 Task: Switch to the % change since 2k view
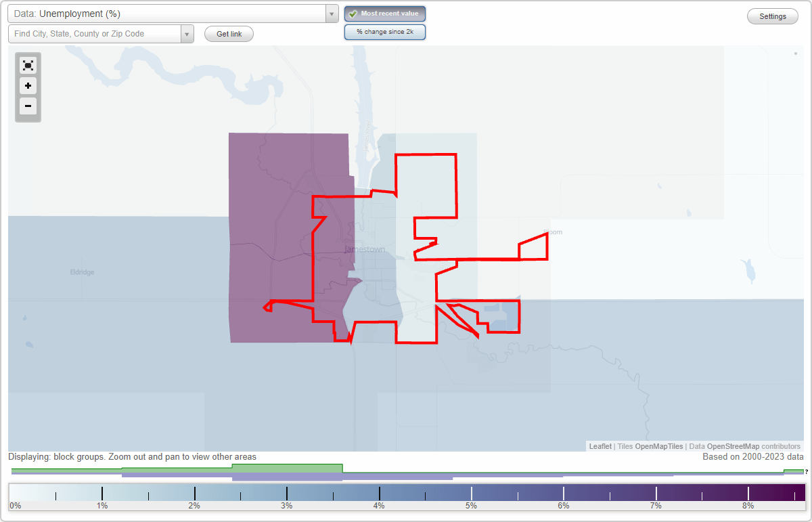pyautogui.click(x=384, y=31)
